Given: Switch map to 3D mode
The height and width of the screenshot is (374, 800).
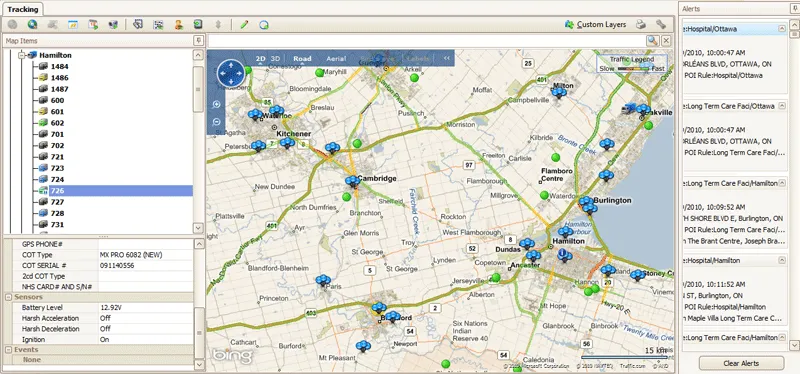Looking at the screenshot, I should point(275,58).
